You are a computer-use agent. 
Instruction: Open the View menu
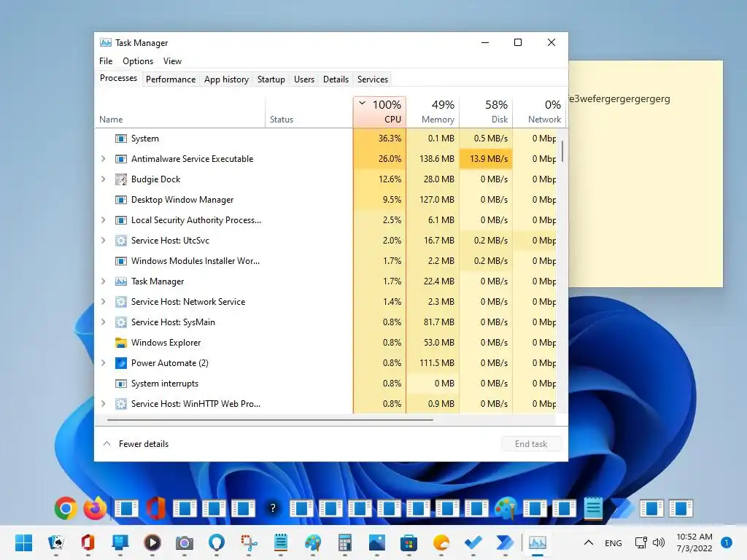coord(172,61)
